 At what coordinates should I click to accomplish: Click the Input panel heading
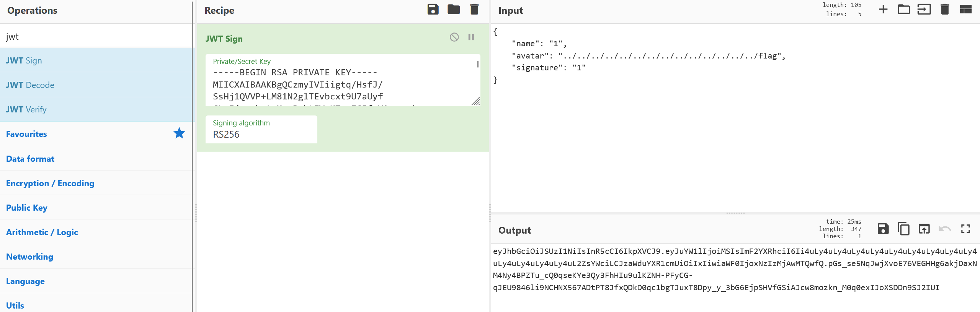pyautogui.click(x=511, y=10)
